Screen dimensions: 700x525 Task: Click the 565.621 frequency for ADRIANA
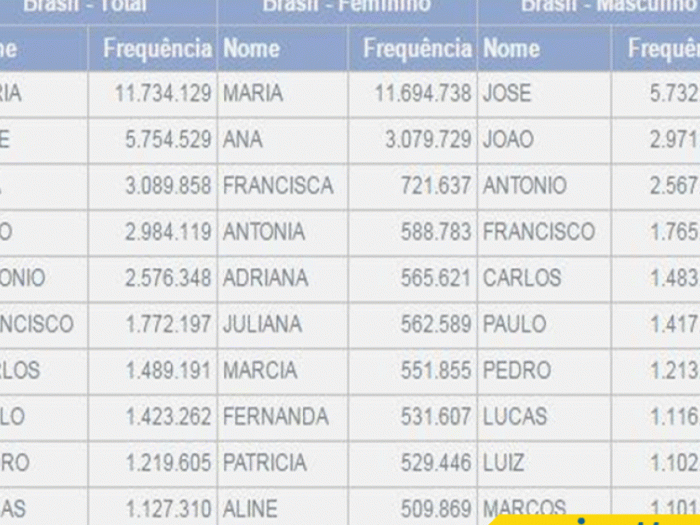click(x=412, y=279)
